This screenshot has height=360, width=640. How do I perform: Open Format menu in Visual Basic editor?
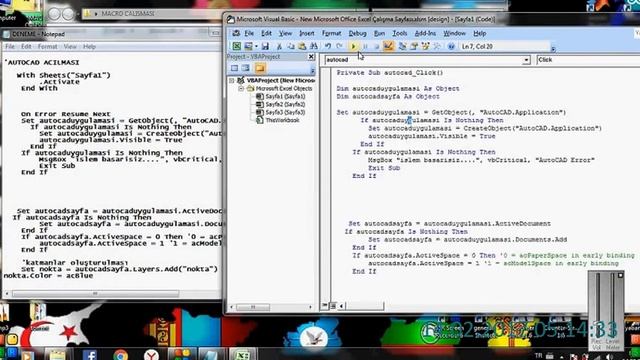click(x=331, y=33)
